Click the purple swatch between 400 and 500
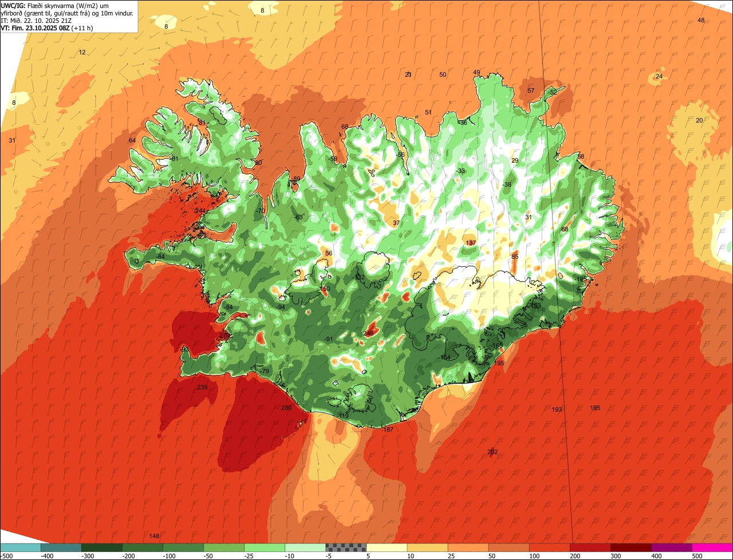733x560 pixels. coord(672,547)
